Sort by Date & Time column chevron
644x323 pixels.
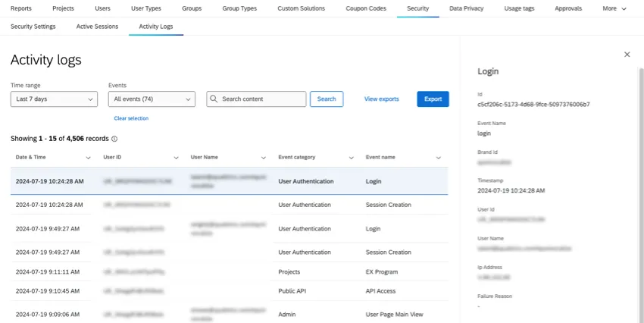tap(88, 158)
